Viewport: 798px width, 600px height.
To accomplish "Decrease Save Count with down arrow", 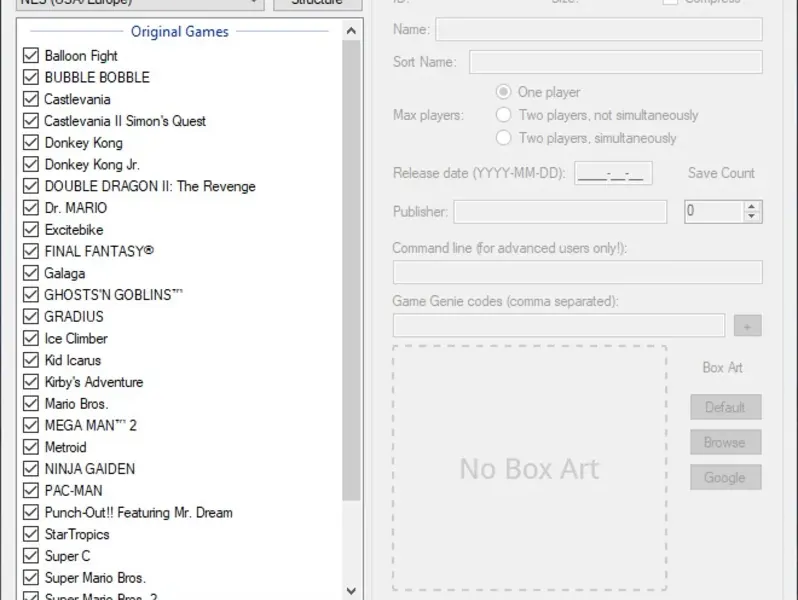I will pyautogui.click(x=752, y=216).
